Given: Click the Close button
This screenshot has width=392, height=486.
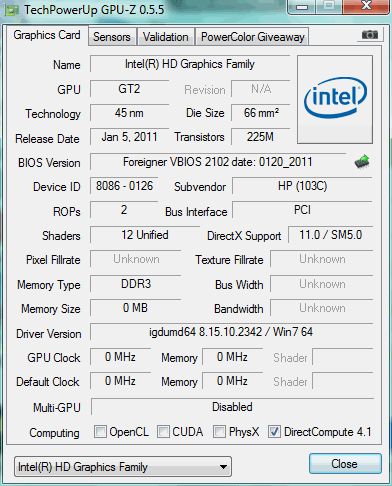Looking at the screenshot, I should point(345,464).
